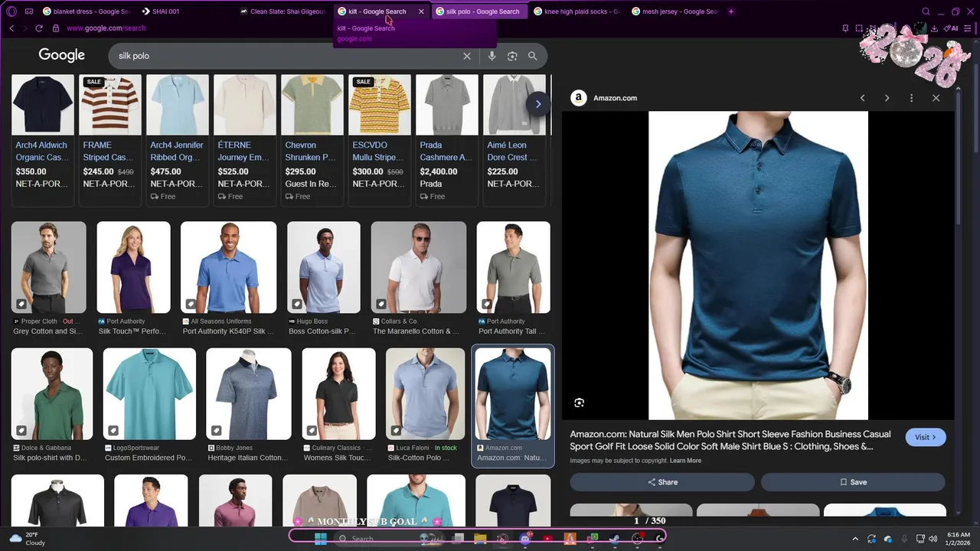The height and width of the screenshot is (551, 980).
Task: Switch to knee high plaid socks tab
Action: (577, 11)
